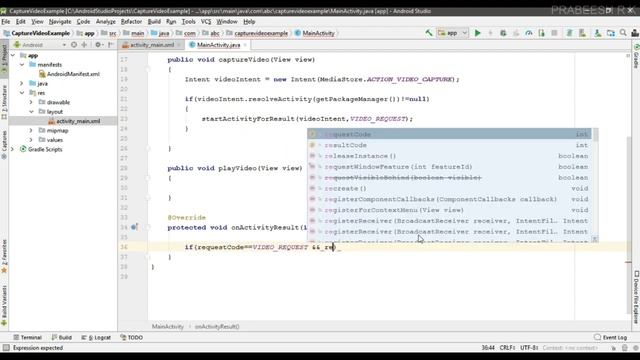Click the CaptureVideoExample breadcrumb
The image size is (640, 360).
37,33
